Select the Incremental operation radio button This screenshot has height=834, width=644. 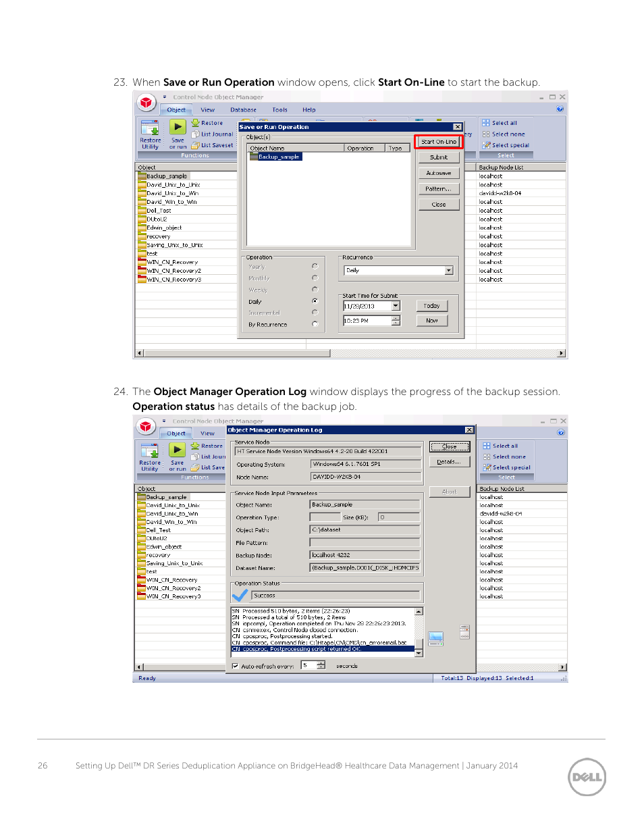[315, 312]
